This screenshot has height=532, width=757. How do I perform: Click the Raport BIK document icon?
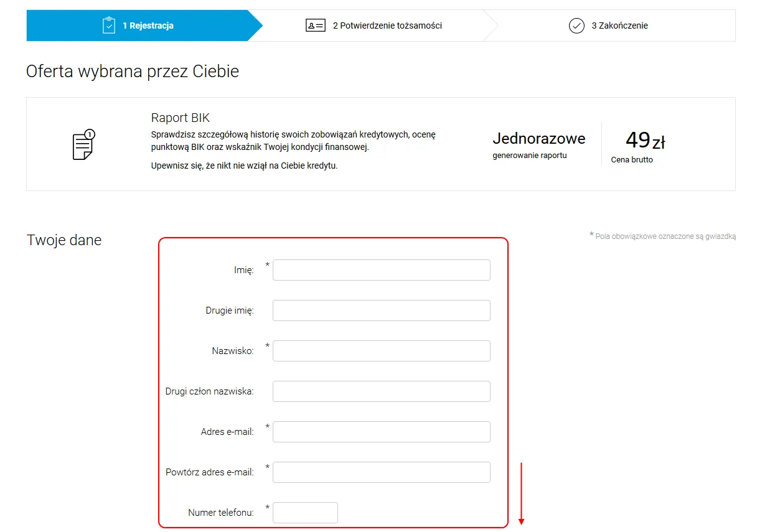[x=82, y=145]
